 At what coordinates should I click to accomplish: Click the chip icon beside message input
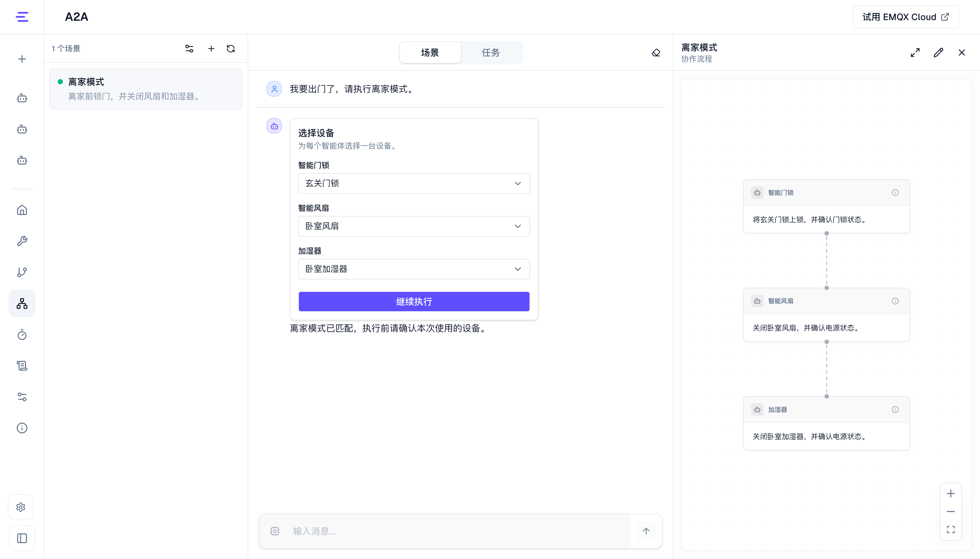[x=275, y=531]
